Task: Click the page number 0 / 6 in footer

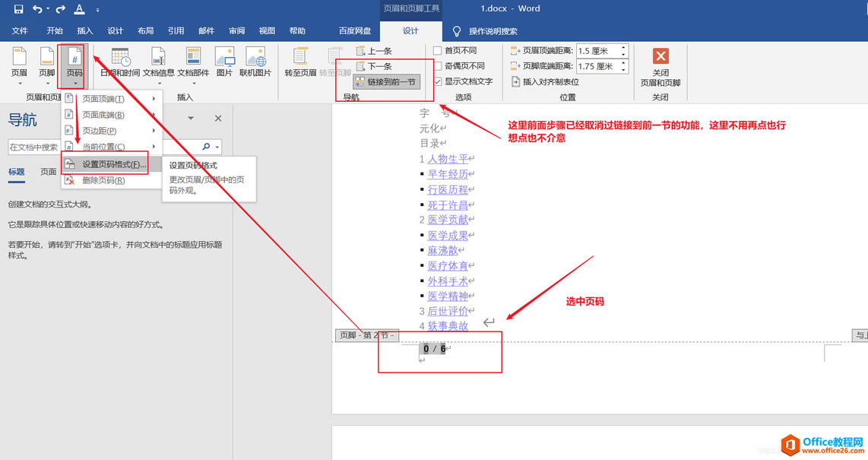Action: 435,349
